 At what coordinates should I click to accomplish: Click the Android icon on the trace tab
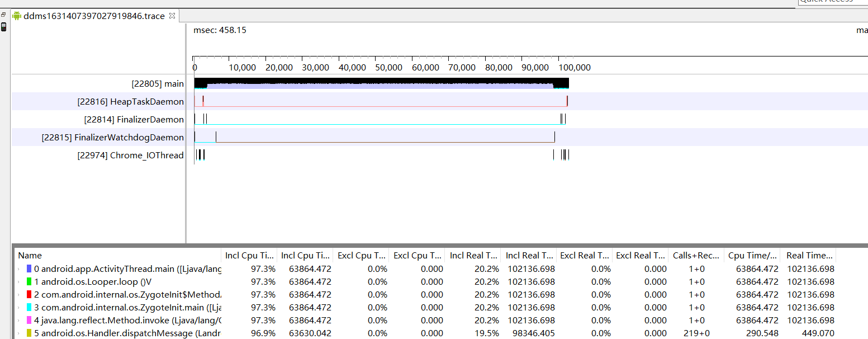[17, 16]
